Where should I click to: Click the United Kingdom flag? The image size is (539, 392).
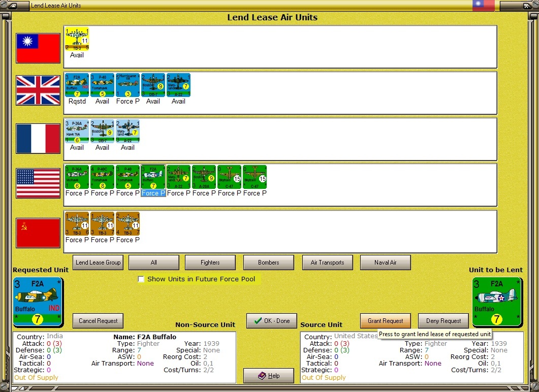[x=38, y=90]
